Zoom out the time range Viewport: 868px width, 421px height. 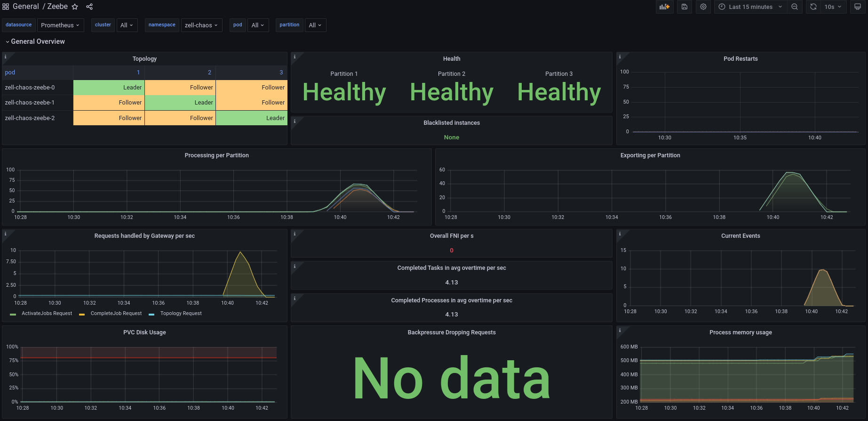tap(795, 7)
